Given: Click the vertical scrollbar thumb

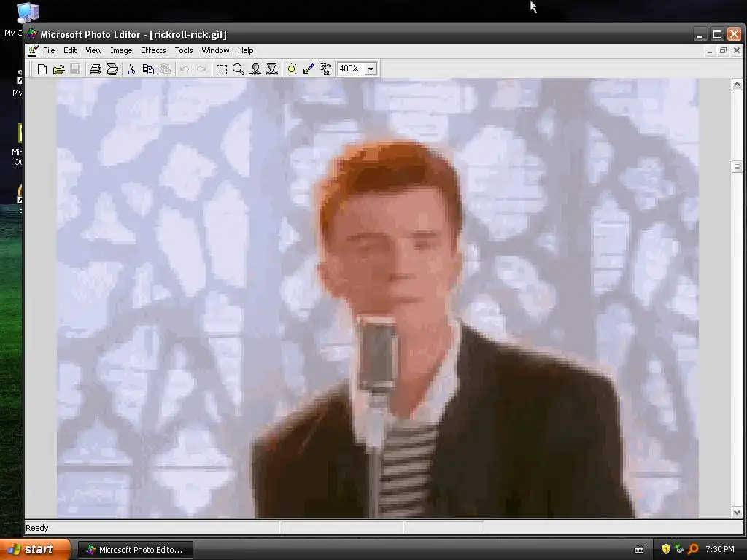Looking at the screenshot, I should (737, 166).
